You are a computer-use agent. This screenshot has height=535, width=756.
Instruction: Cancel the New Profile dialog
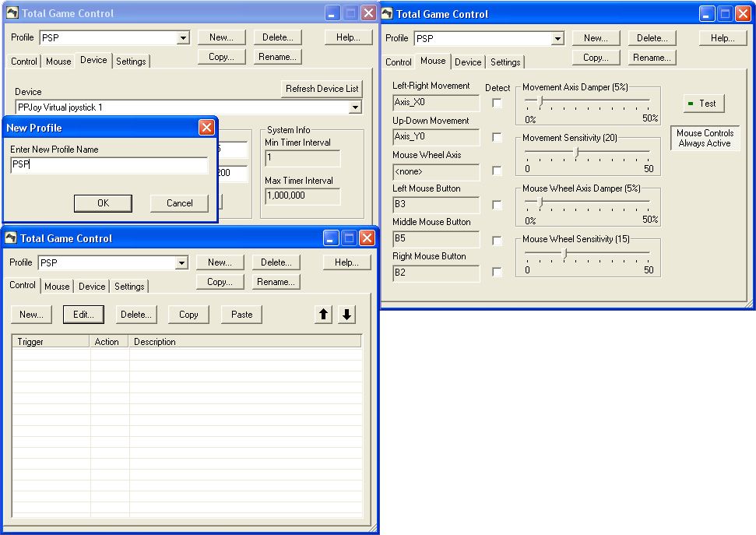(x=179, y=203)
